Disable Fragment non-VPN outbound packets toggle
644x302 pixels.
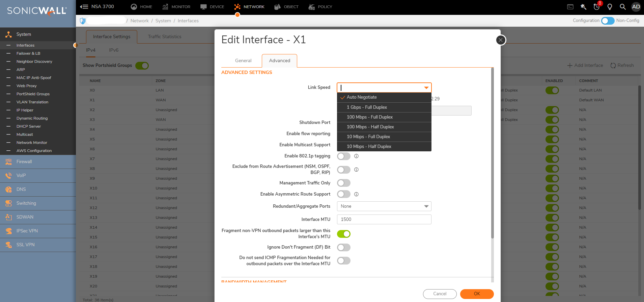click(343, 234)
